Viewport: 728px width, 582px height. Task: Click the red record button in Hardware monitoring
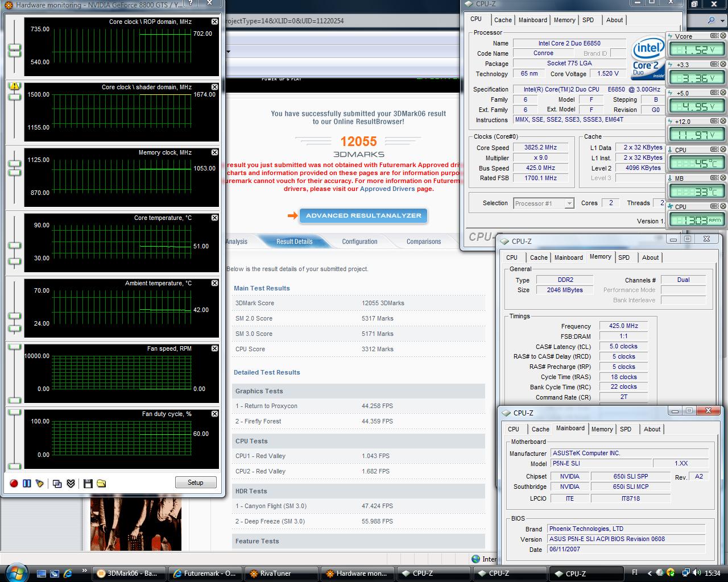coord(14,483)
